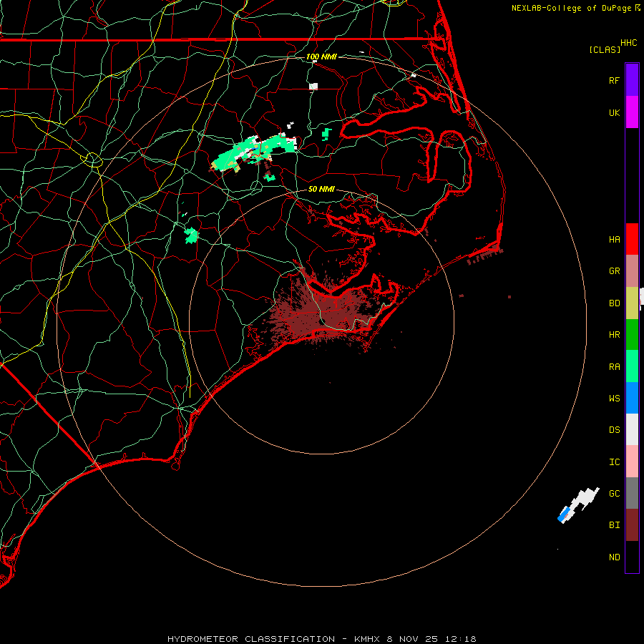Click the 8 NOV 25 date

412,639
